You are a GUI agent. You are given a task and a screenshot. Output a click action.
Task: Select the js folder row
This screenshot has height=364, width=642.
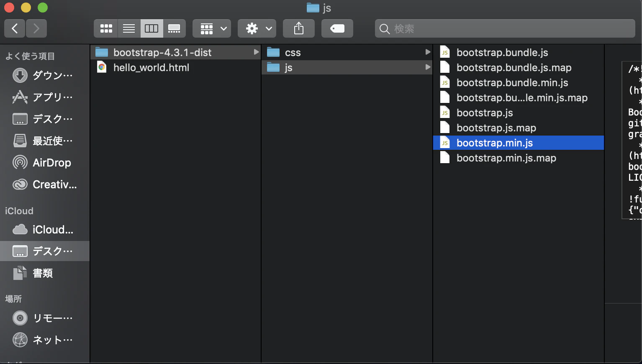click(347, 67)
